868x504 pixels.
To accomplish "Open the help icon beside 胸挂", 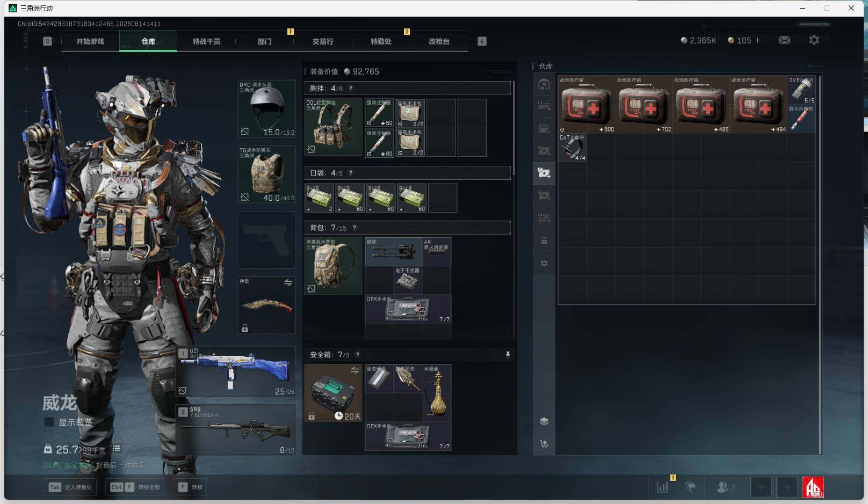I will click(x=351, y=89).
